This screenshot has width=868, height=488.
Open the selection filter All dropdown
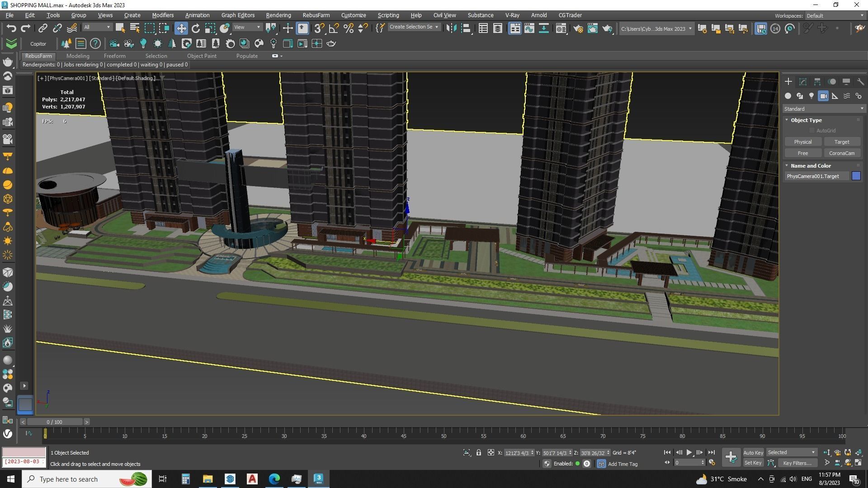[97, 28]
